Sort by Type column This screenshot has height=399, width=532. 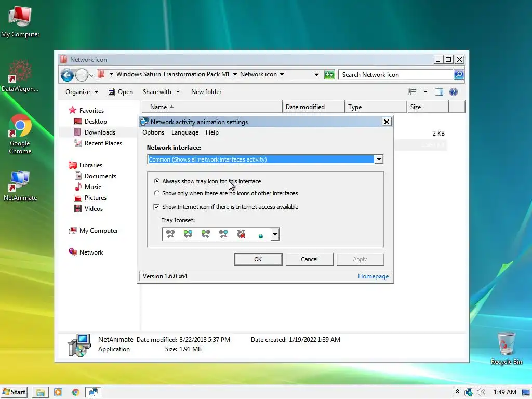click(376, 107)
